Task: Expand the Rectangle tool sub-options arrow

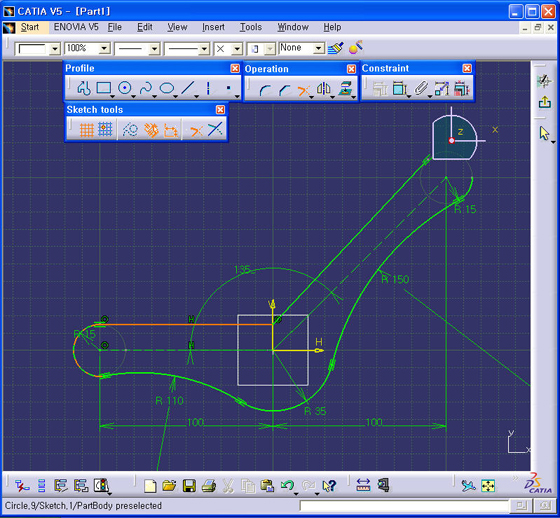Action: (112, 96)
